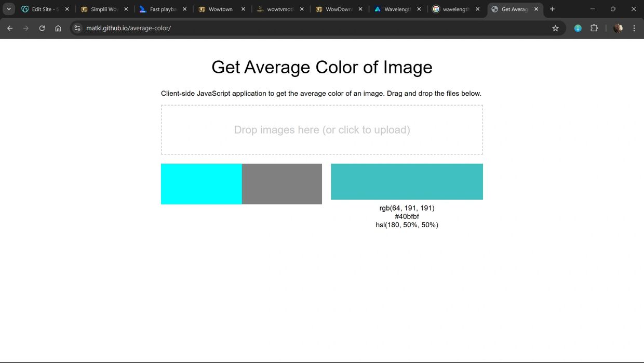
Task: View site information icon in address bar
Action: pyautogui.click(x=77, y=28)
